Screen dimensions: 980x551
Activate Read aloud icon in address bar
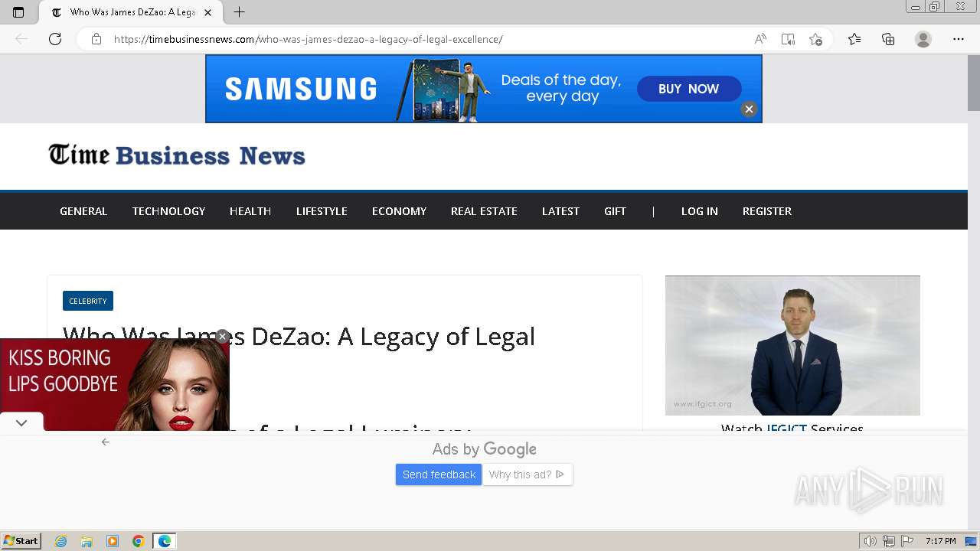pos(760,39)
